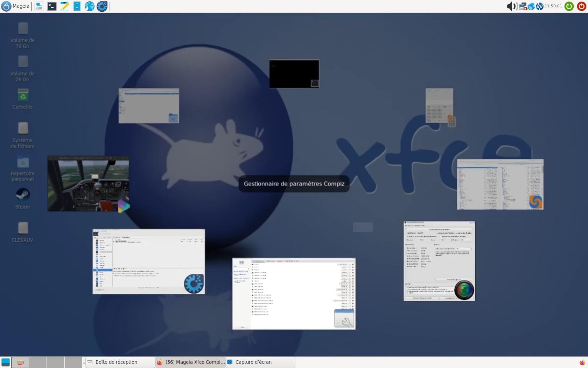Image resolution: width=588 pixels, height=368 pixels.
Task: Click the clock showing 11:50:01
Action: click(x=553, y=6)
